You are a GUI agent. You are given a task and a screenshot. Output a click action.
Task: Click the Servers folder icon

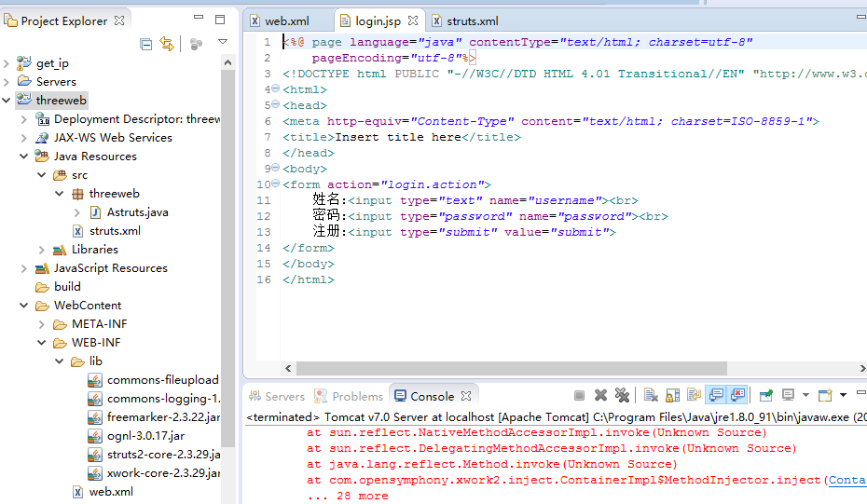click(24, 81)
